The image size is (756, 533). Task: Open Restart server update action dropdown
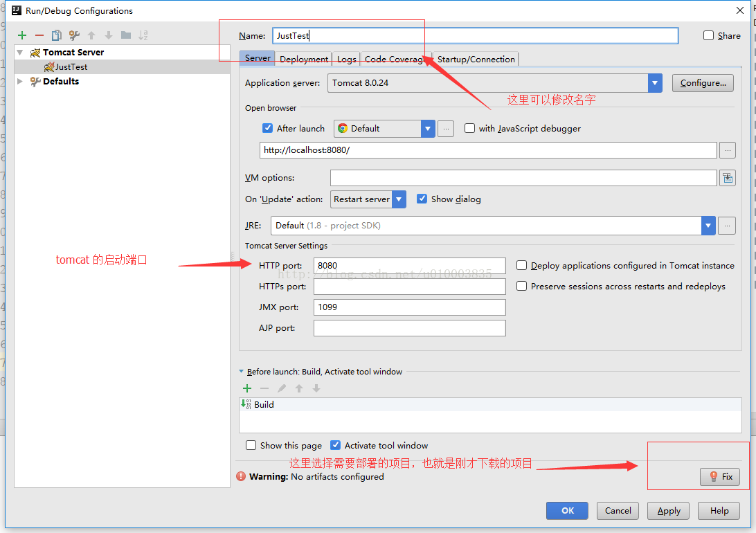pyautogui.click(x=399, y=199)
